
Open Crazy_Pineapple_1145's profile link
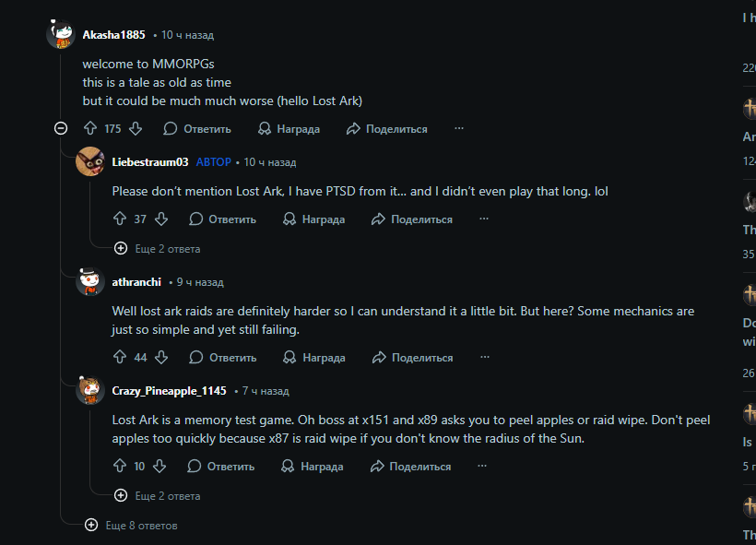[169, 391]
